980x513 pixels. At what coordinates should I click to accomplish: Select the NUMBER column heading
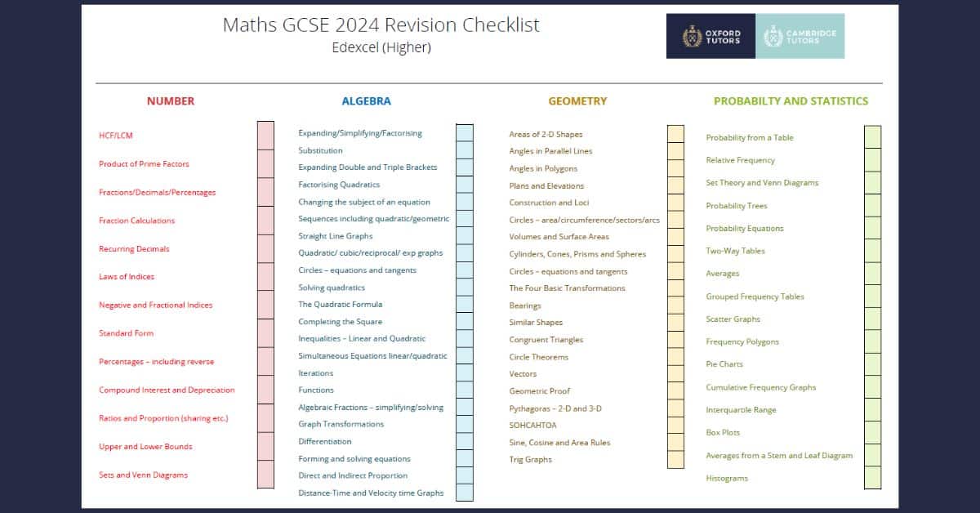[x=171, y=101]
